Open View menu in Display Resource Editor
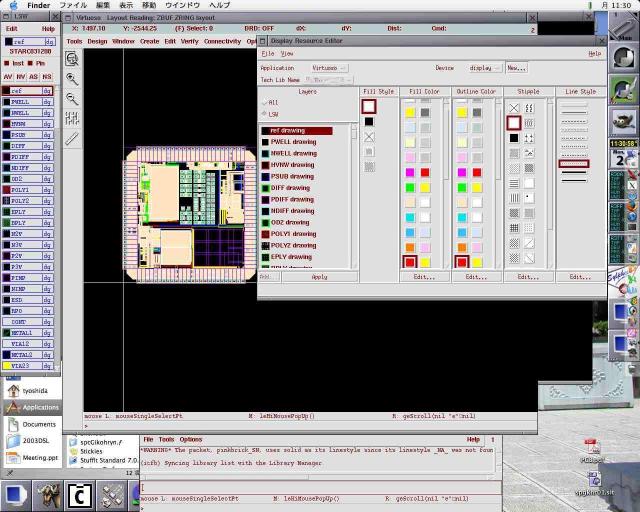This screenshot has width=640, height=512. [x=287, y=53]
